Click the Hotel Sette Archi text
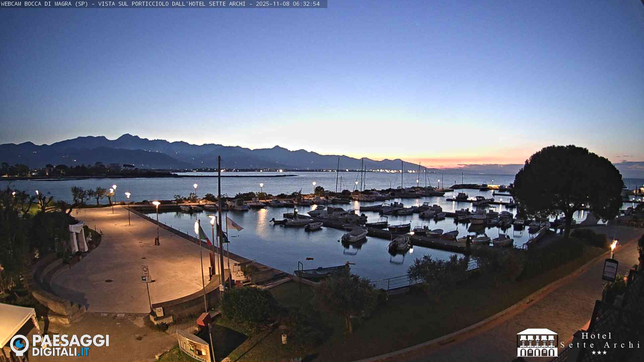644x362 pixels. tap(600, 340)
